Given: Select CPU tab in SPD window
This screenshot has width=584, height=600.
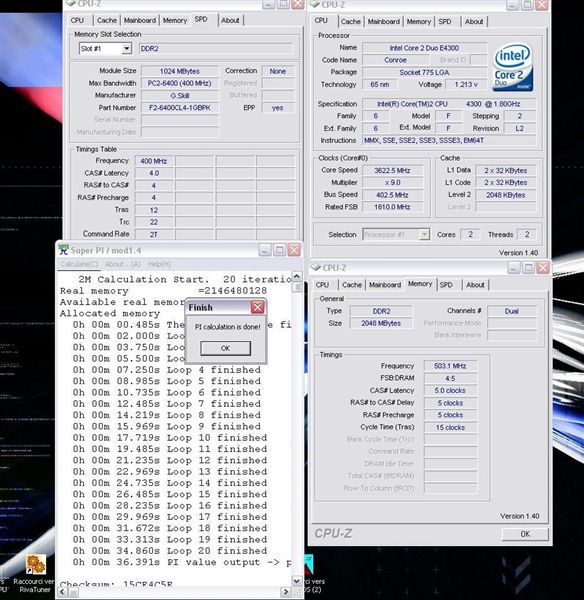Looking at the screenshot, I should (77, 20).
